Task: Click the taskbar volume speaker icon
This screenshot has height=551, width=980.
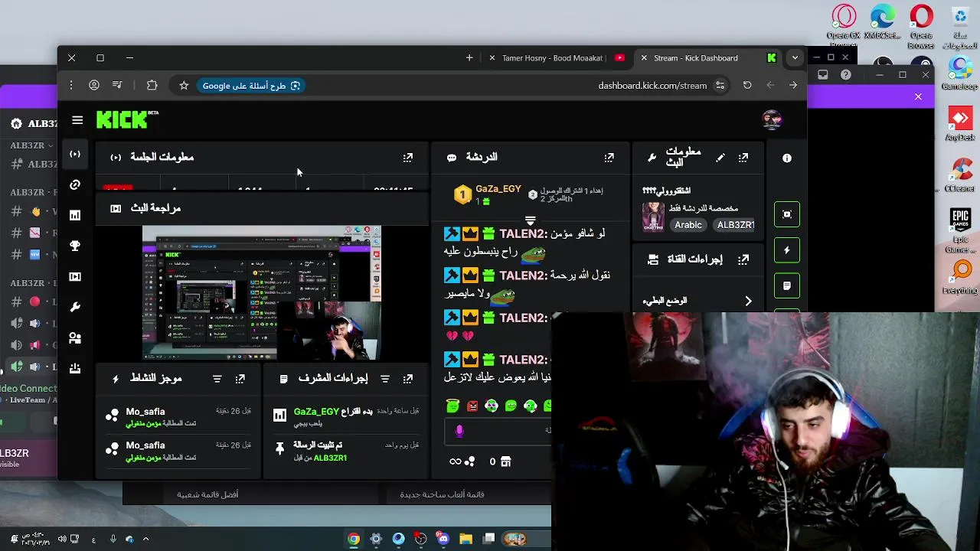Action: [x=62, y=540]
